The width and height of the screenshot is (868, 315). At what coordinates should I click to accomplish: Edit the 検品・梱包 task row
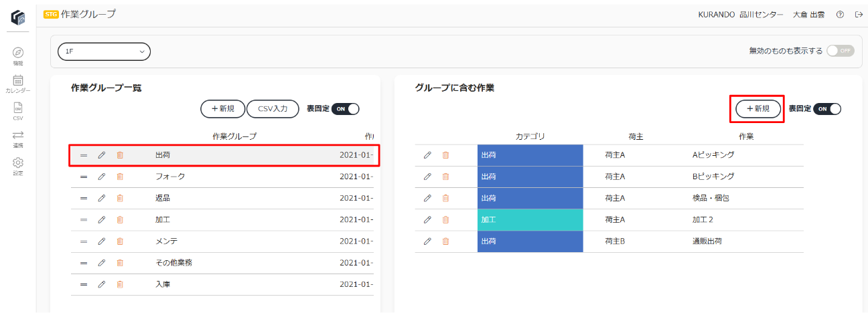click(427, 198)
